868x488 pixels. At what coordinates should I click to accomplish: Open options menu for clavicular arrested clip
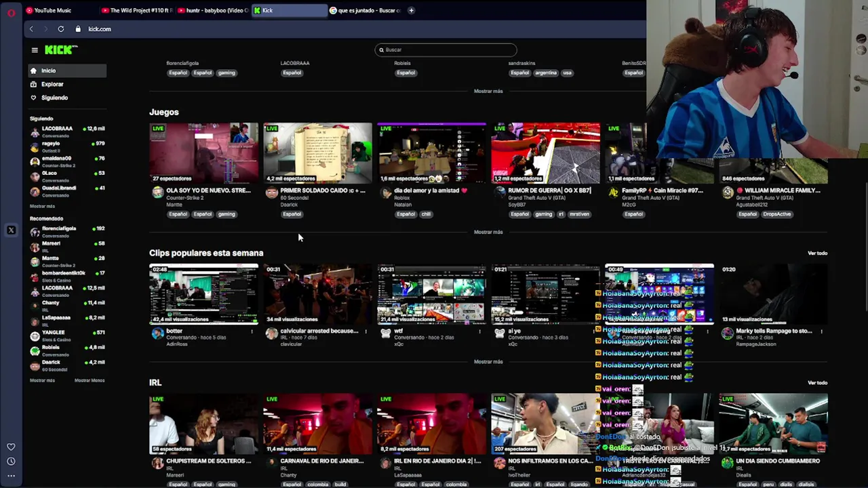pos(366,331)
